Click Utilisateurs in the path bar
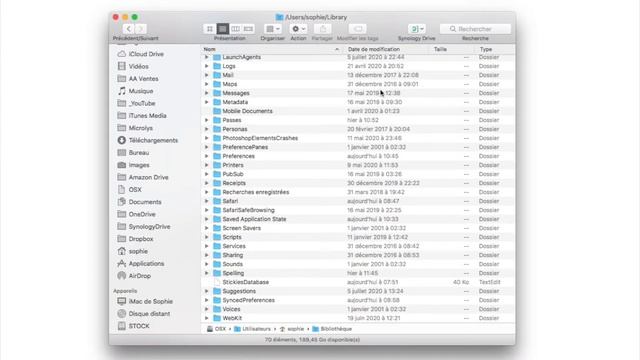Viewport: 640px width, 360px height. click(x=252, y=329)
